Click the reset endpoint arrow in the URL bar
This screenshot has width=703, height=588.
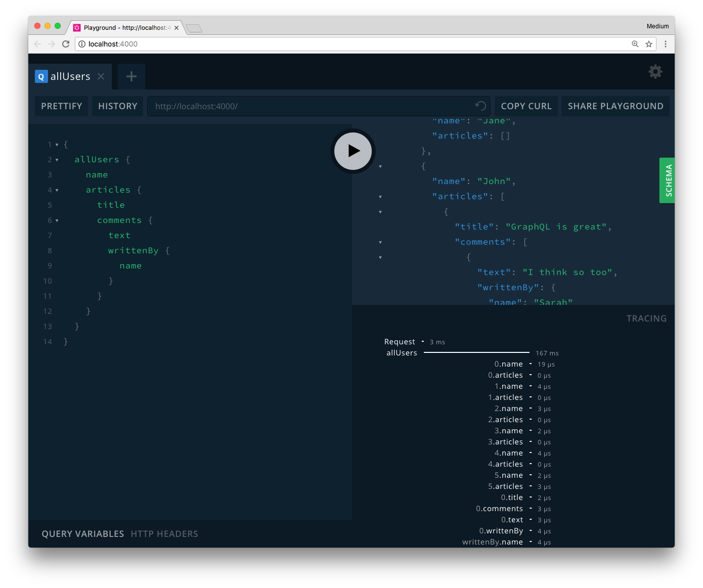(480, 106)
